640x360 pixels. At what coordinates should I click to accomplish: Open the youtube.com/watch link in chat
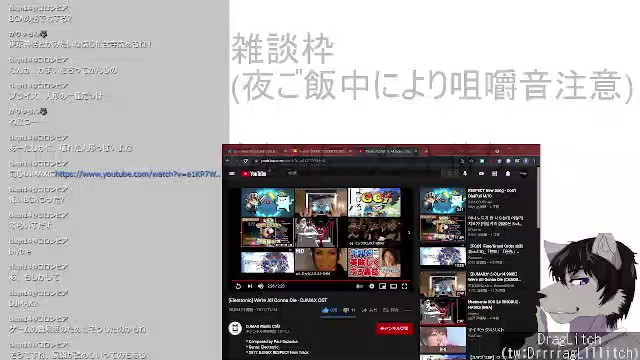138,174
